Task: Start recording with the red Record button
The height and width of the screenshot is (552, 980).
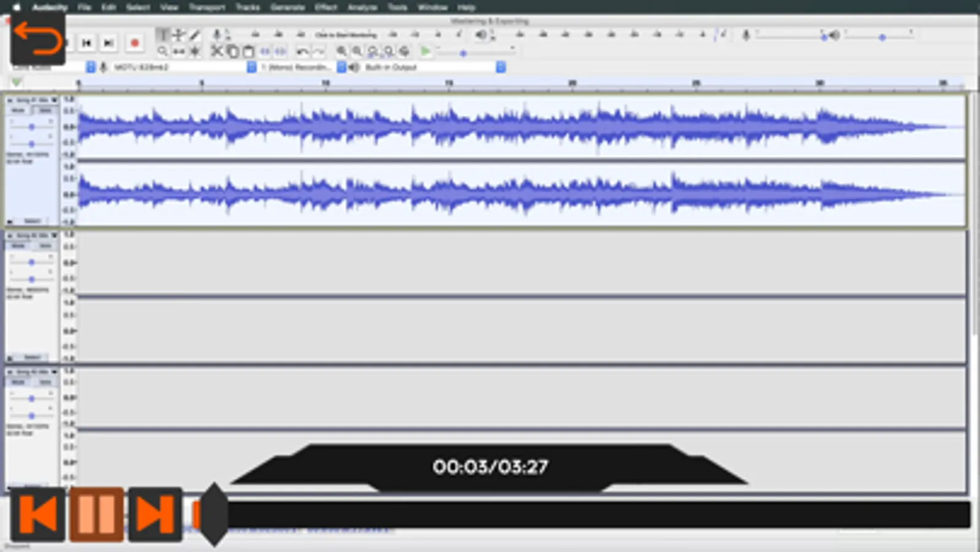Action: [135, 43]
